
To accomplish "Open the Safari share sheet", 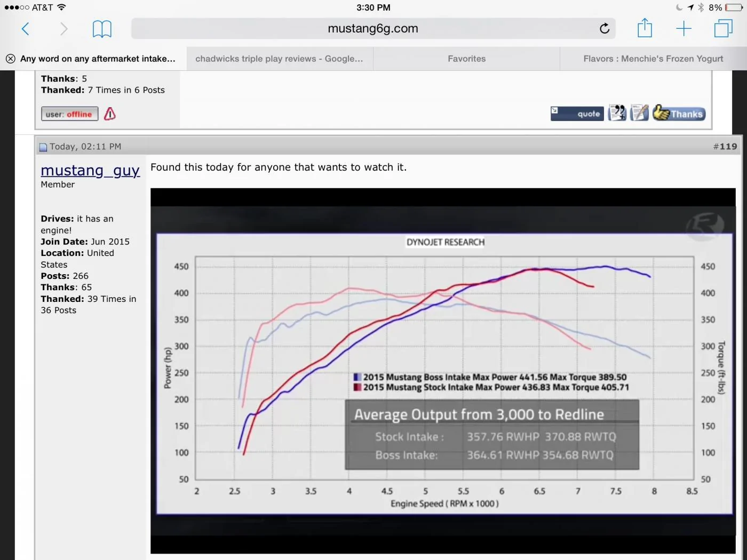I will [645, 28].
